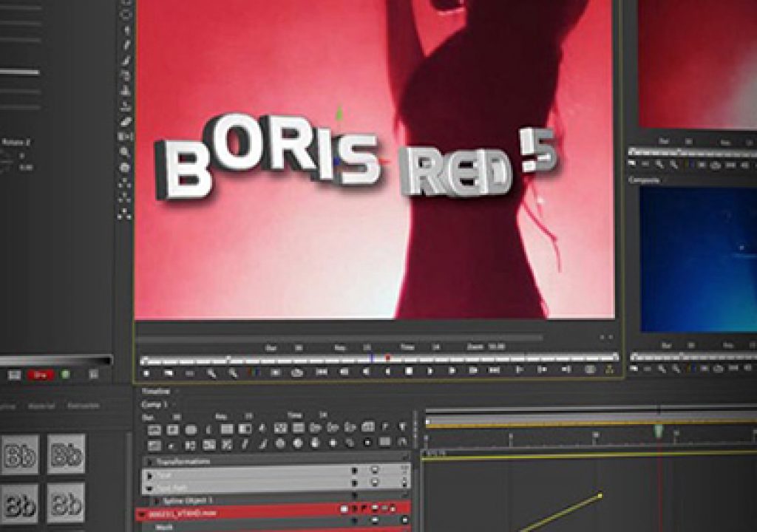Click the green playhead marker on timeline ruler

coord(659,430)
